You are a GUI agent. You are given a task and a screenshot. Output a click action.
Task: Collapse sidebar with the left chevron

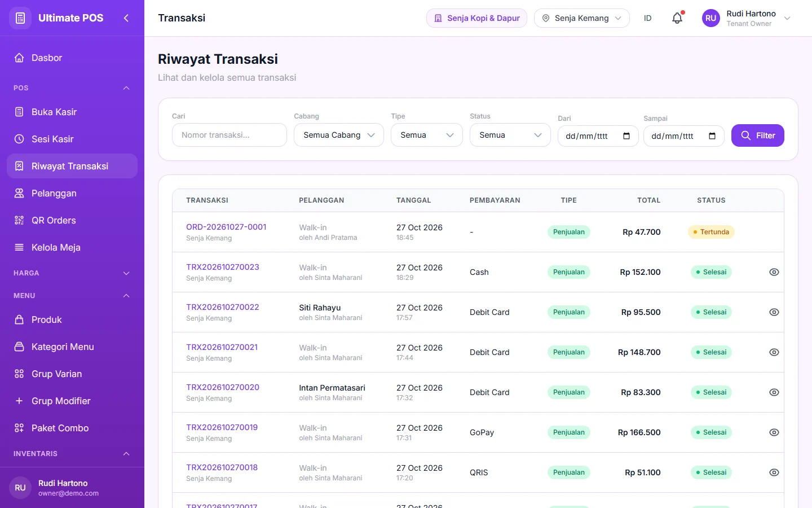(126, 18)
